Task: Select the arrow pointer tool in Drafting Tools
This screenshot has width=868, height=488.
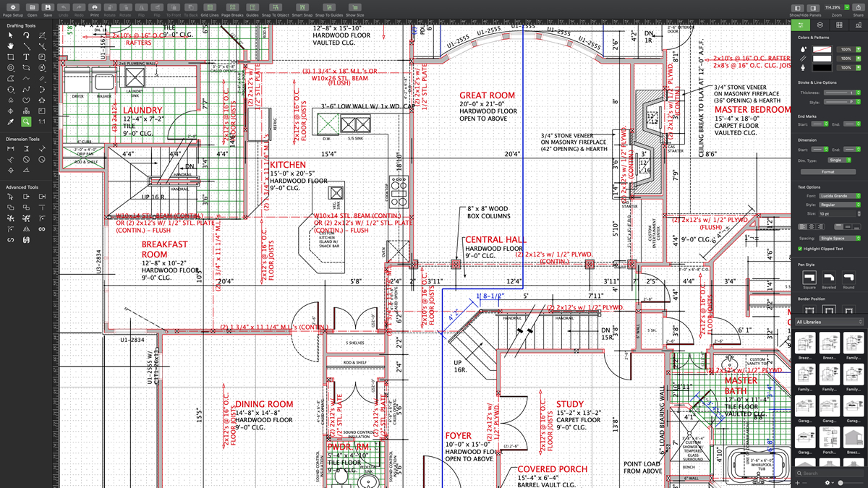Action: click(x=11, y=35)
